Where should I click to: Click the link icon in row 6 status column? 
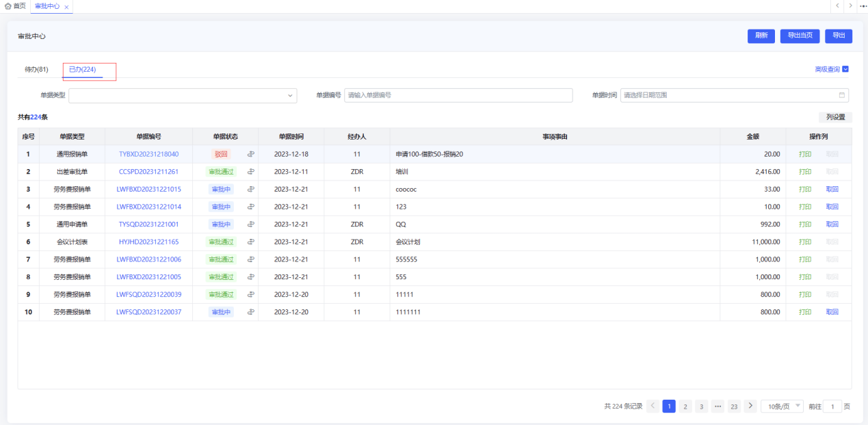click(x=250, y=242)
